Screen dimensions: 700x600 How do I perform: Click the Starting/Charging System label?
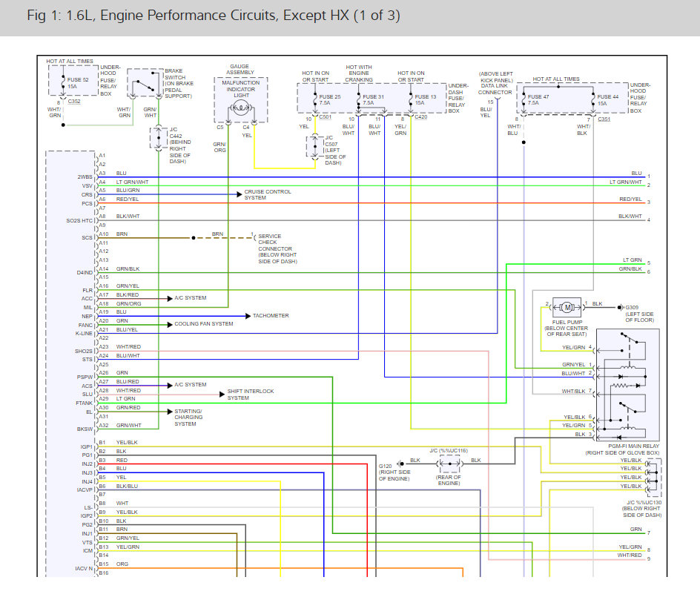click(190, 417)
